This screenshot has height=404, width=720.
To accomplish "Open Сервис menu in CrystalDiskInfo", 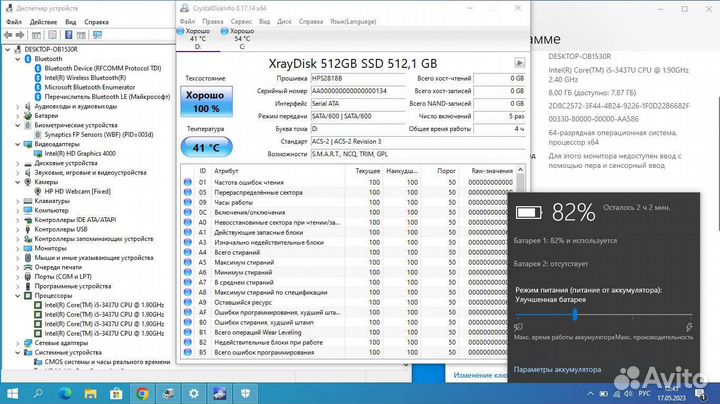I will tap(241, 21).
